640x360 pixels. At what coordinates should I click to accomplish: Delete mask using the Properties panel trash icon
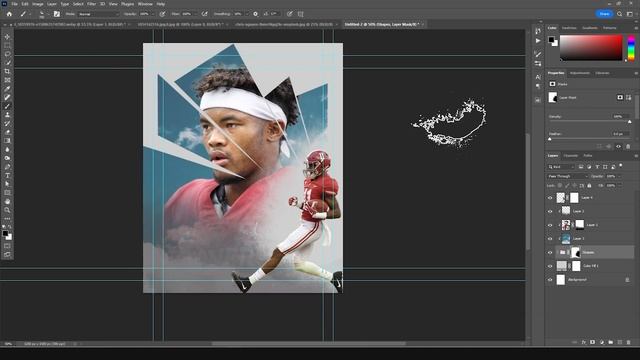point(628,146)
